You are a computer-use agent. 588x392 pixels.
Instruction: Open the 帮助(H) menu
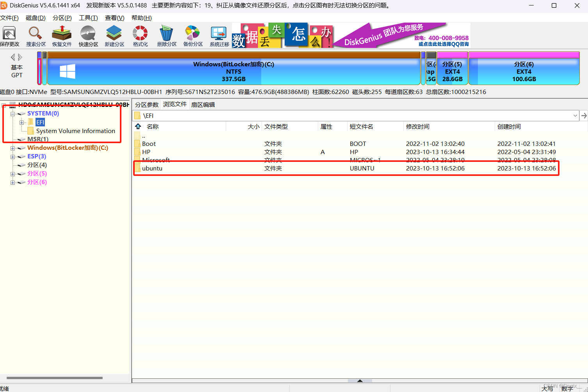(141, 18)
